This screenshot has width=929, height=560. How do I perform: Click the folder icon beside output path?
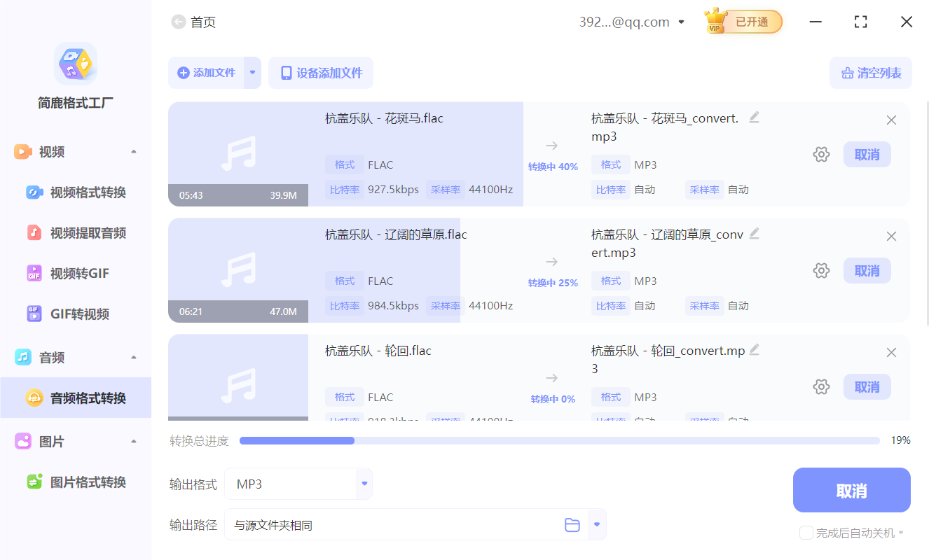coord(572,524)
